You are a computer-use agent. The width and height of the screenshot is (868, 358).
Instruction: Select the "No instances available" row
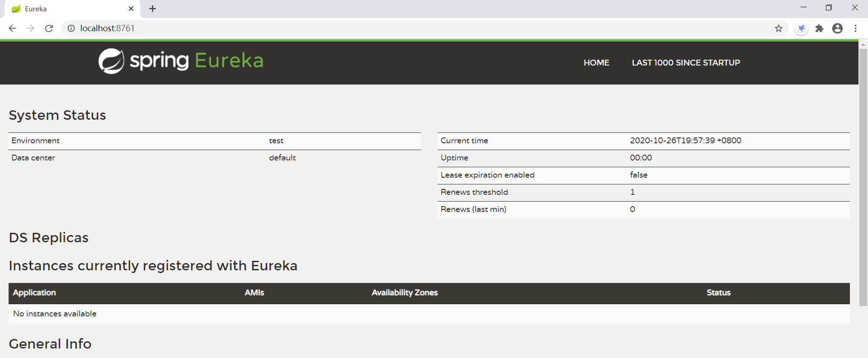click(x=429, y=314)
